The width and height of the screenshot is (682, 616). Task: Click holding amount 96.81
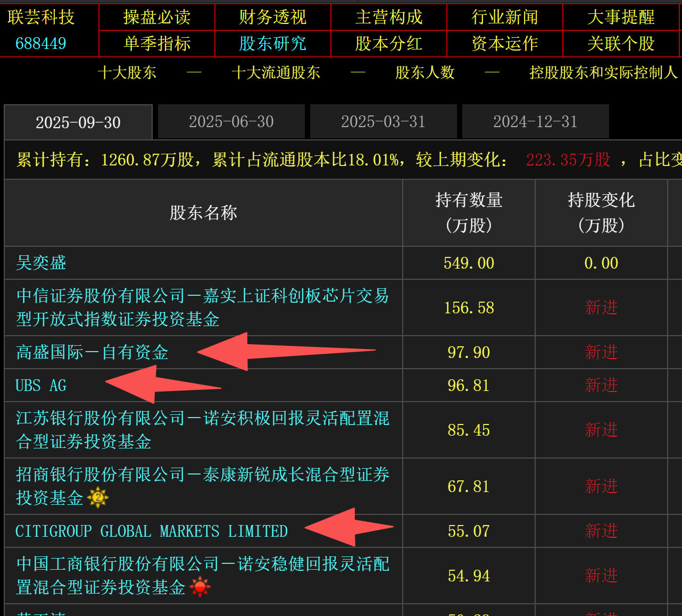coord(469,385)
